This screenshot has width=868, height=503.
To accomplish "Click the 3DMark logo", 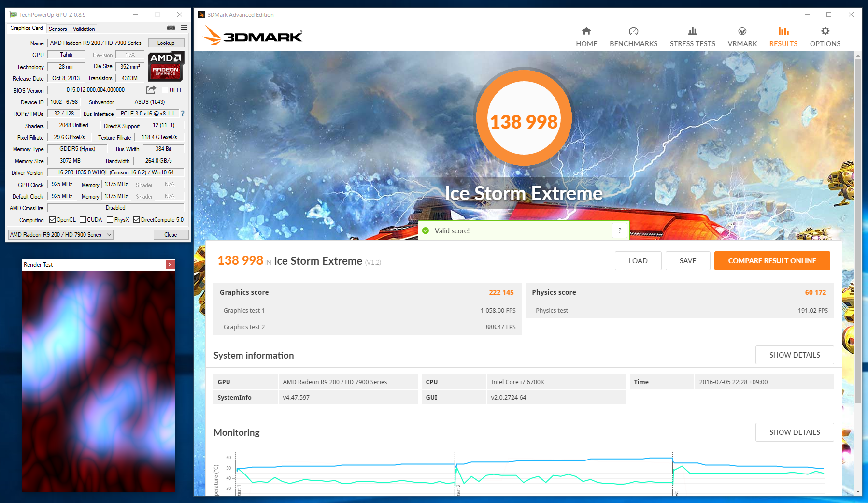I will click(253, 36).
